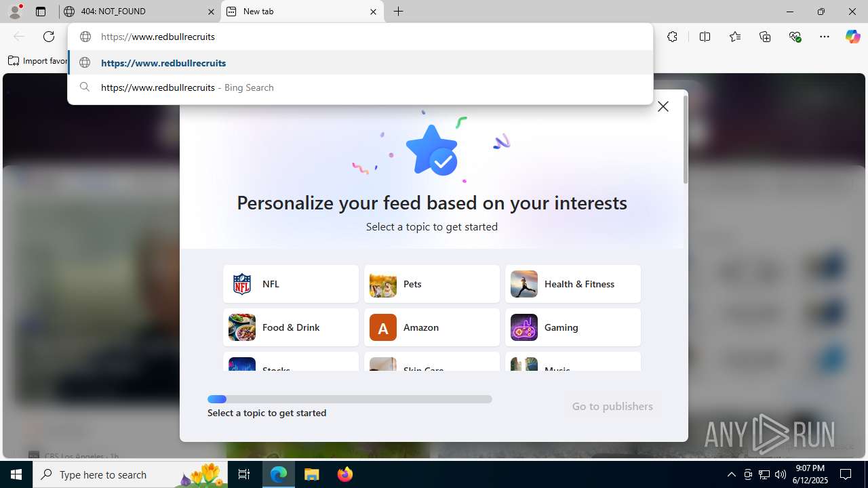Choose the Bing Search suggestion row

[x=360, y=87]
